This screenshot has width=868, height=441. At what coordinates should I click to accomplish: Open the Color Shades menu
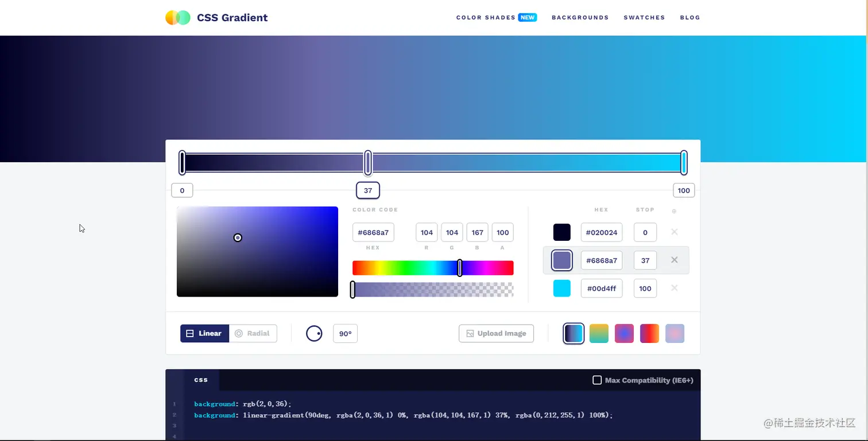(x=486, y=18)
